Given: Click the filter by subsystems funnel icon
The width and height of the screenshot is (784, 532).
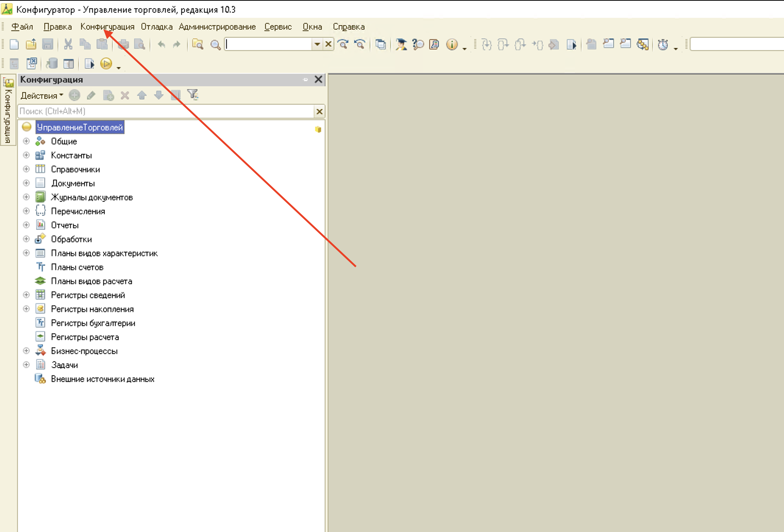Looking at the screenshot, I should [193, 95].
